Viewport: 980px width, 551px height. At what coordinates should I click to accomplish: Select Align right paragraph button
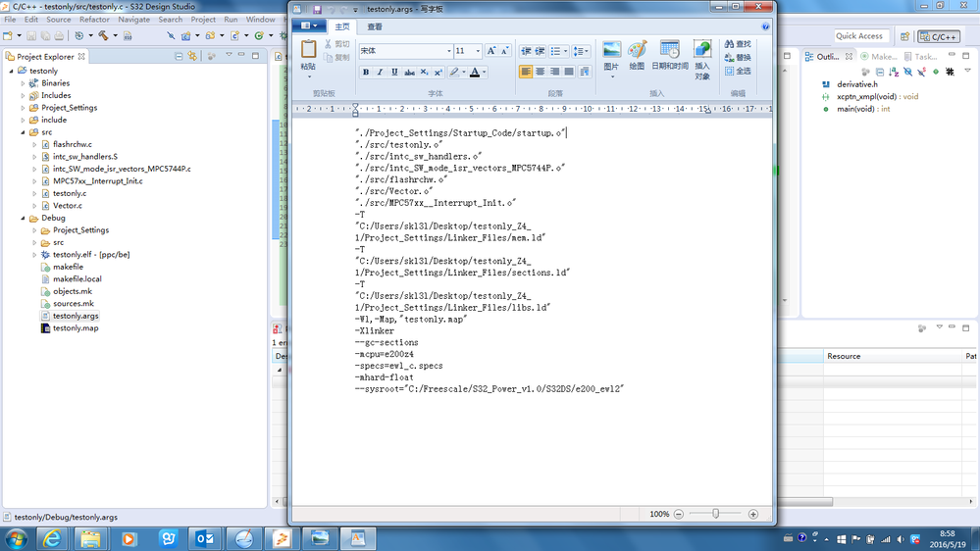[554, 72]
